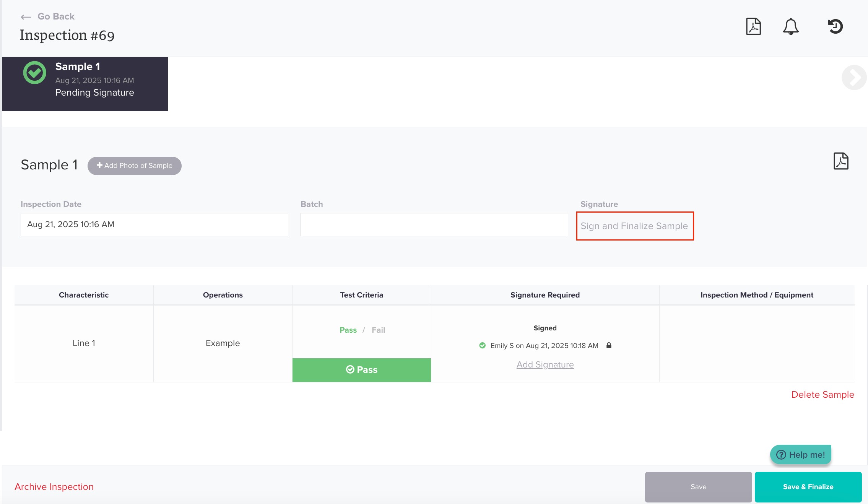Open the inspection history icon
This screenshot has width=868, height=504.
(x=835, y=26)
